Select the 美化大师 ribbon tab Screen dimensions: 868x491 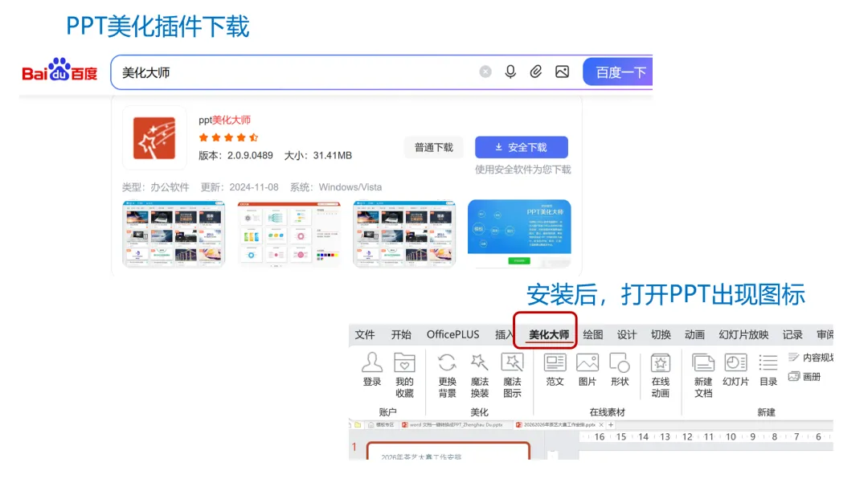(x=549, y=334)
